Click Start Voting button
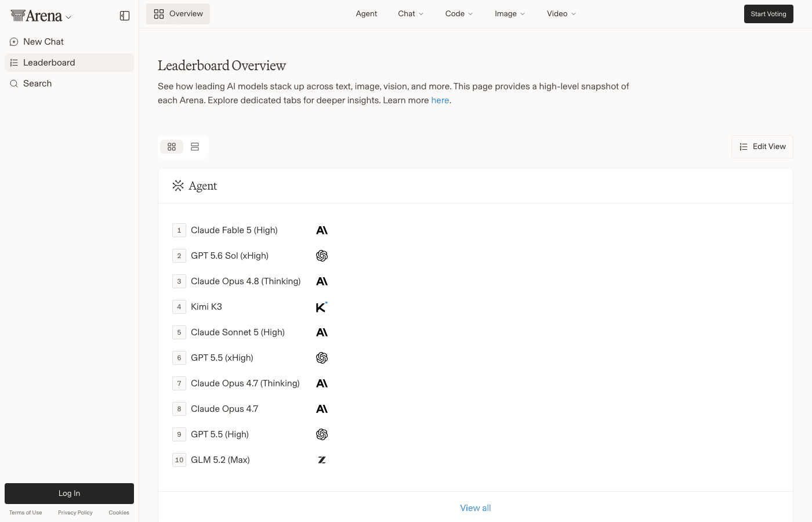 768,14
